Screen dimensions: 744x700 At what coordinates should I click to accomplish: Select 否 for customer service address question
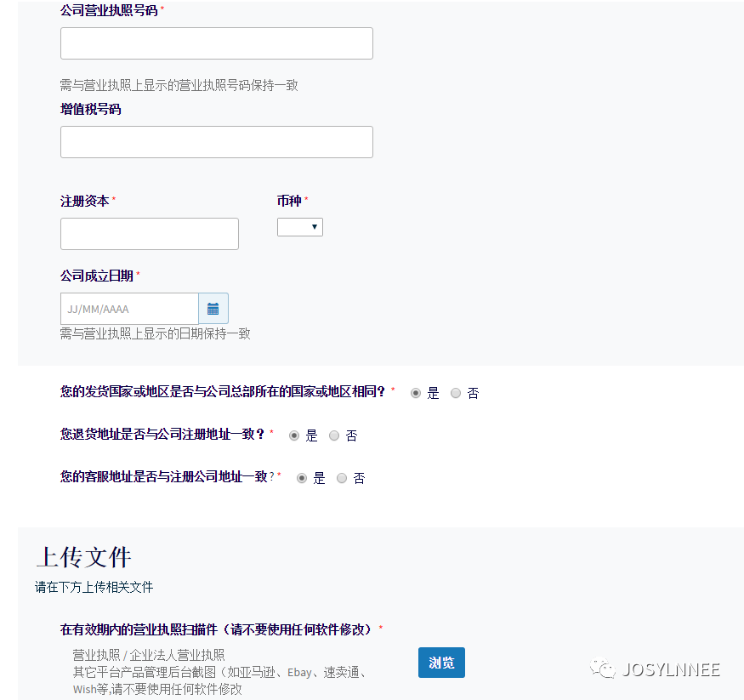341,478
